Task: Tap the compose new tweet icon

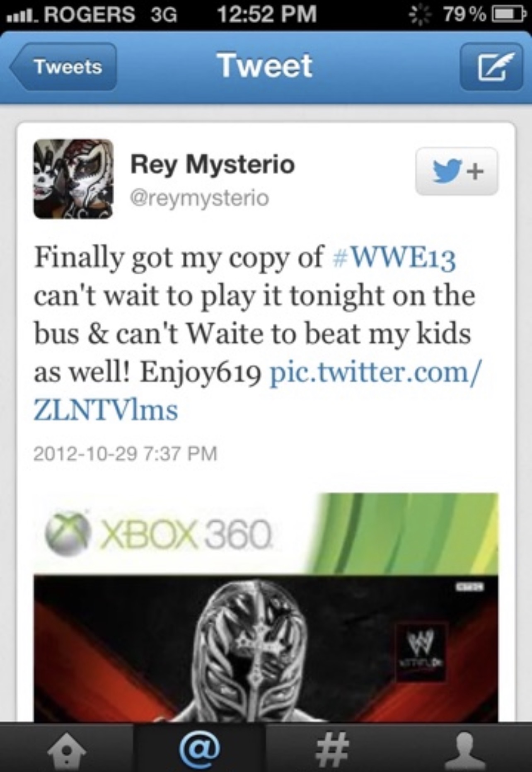Action: point(491,66)
